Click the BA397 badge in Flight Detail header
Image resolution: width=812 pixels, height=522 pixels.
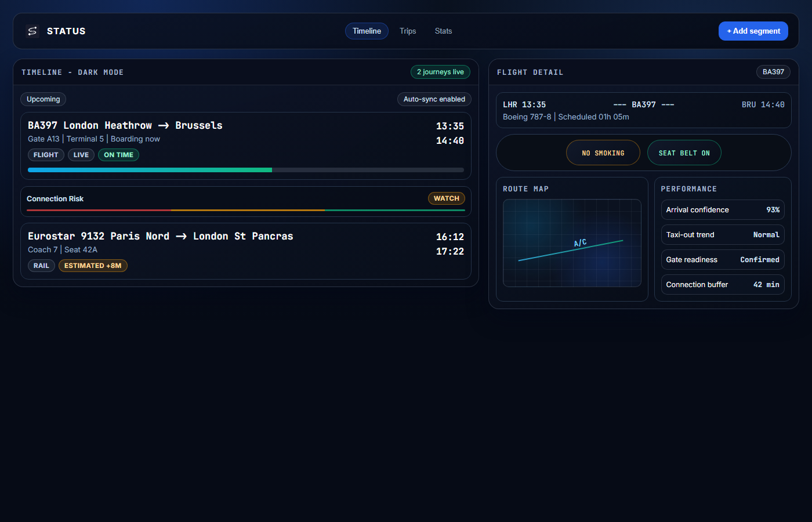pyautogui.click(x=773, y=72)
